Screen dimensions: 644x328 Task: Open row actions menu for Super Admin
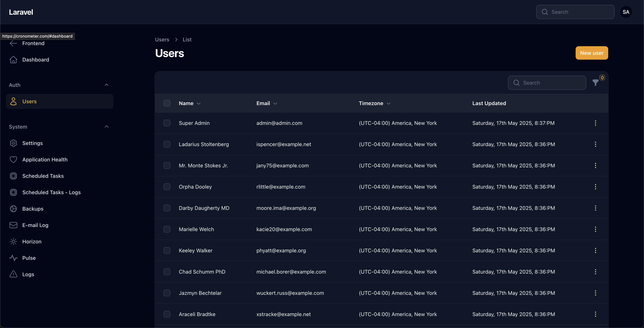pyautogui.click(x=596, y=123)
